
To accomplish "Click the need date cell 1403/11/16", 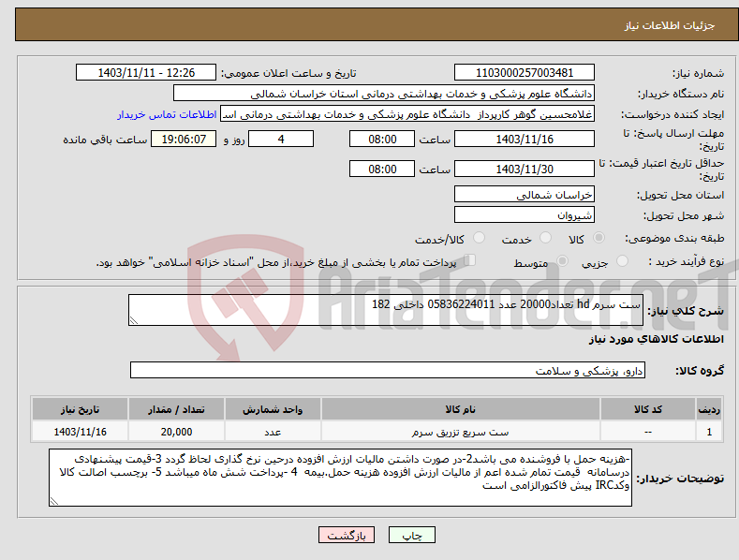I will [x=81, y=432].
